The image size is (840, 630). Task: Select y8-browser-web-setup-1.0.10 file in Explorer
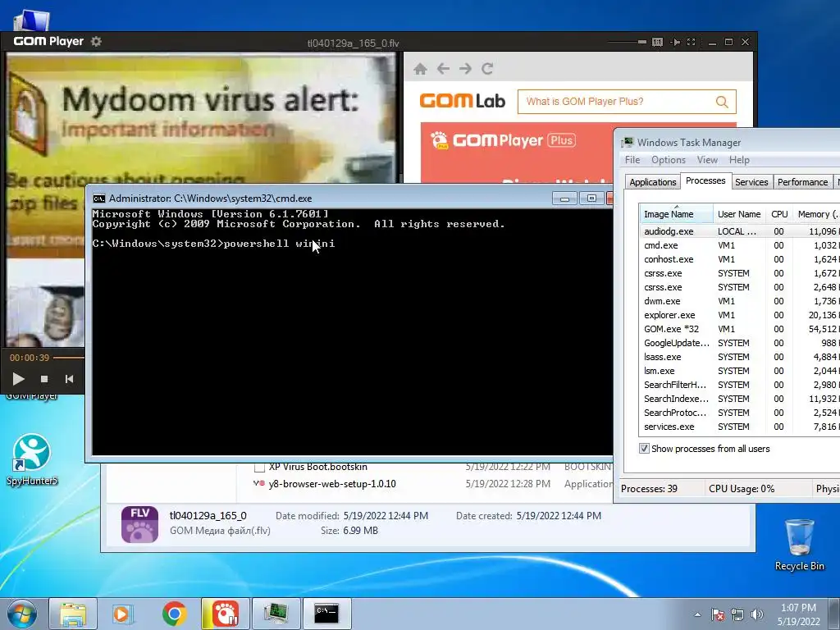[332, 484]
